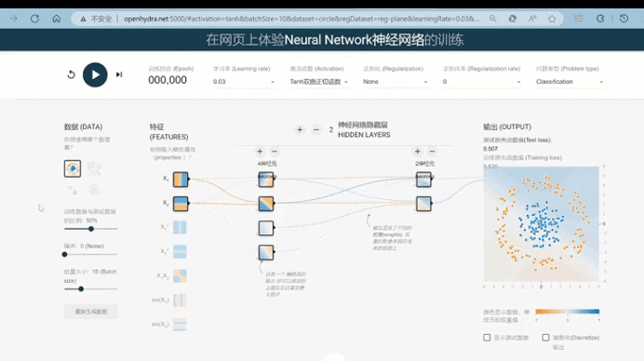
Task: Open the Problem type dropdown
Action: click(570, 82)
